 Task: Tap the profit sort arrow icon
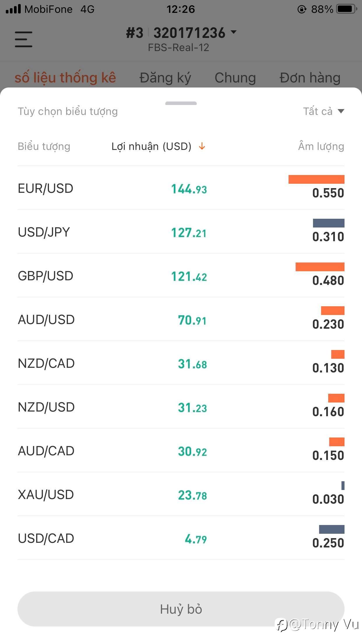tap(202, 146)
